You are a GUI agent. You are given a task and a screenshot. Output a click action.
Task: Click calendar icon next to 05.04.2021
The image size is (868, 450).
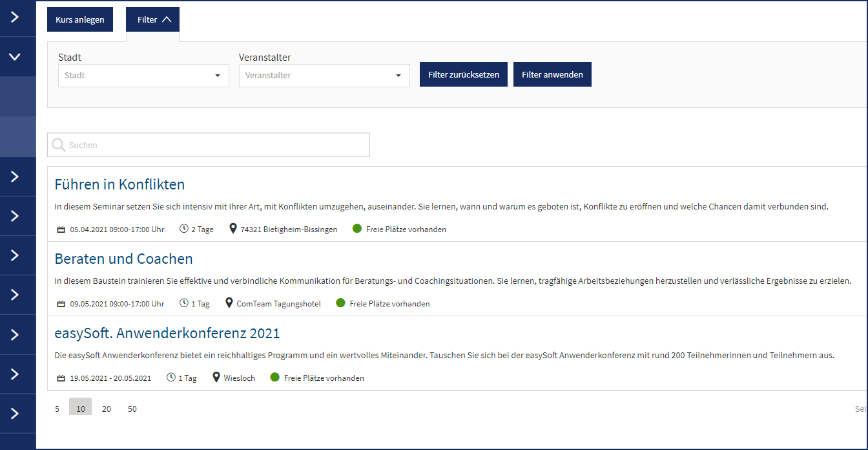[61, 230]
